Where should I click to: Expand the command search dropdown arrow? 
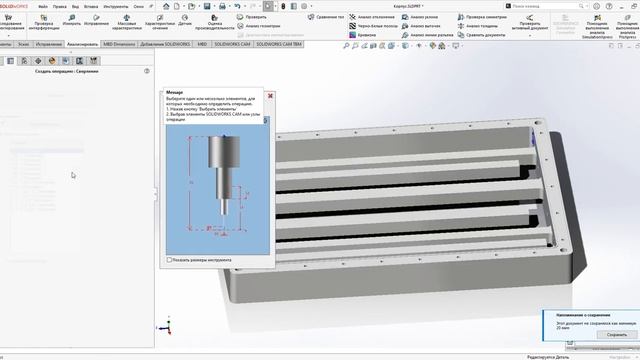tap(587, 6)
